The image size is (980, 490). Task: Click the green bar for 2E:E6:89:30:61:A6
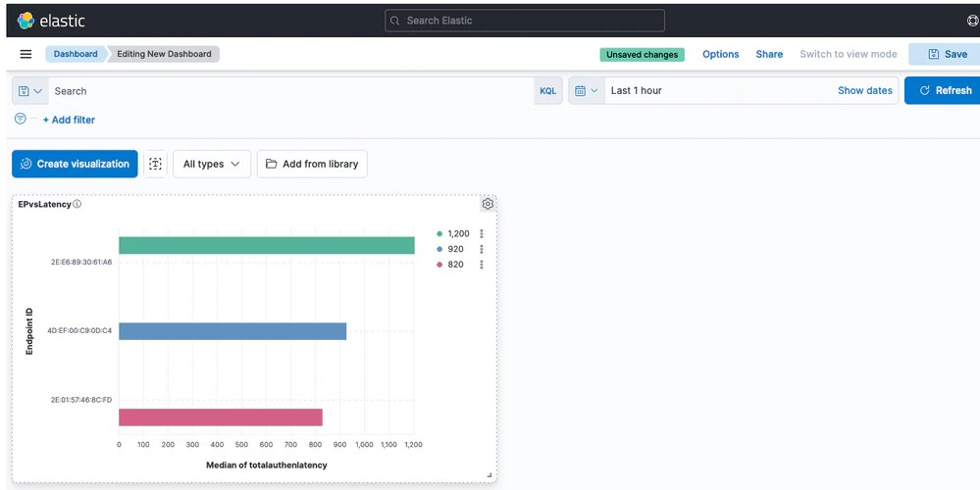click(267, 245)
